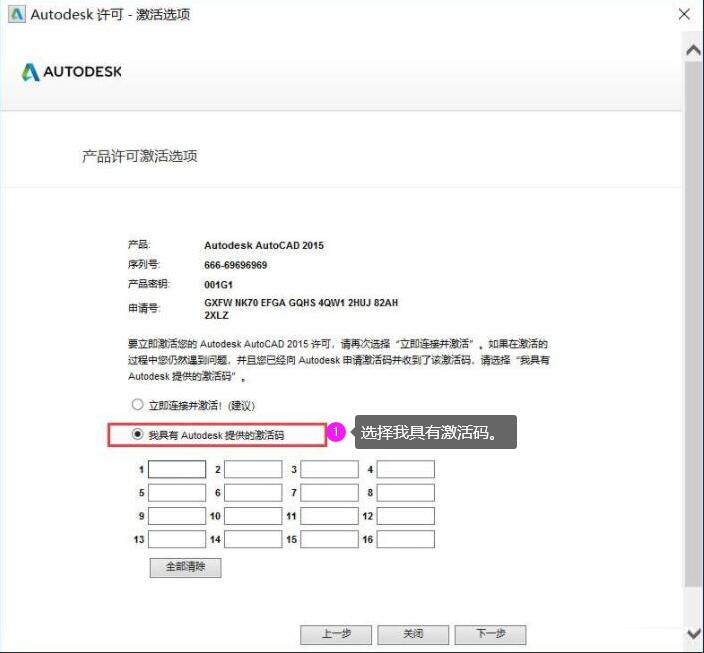Click the product name Autodesk AutoCAD 2015

pyautogui.click(x=264, y=245)
